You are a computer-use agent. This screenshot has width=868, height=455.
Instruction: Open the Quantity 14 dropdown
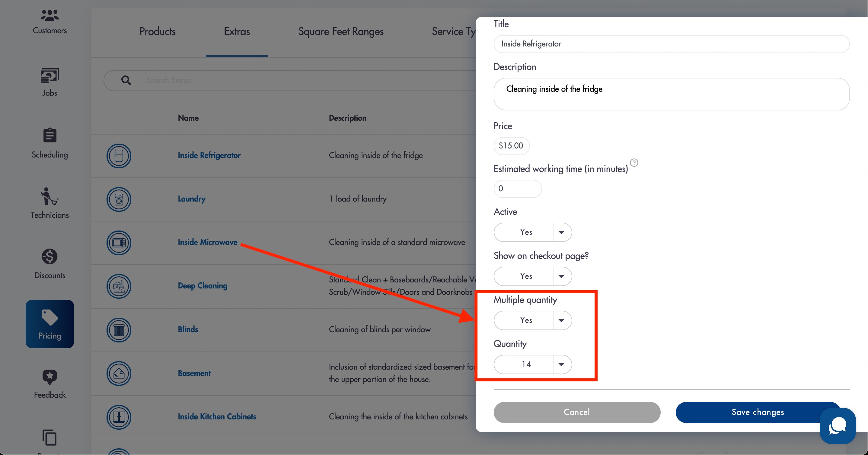click(x=533, y=364)
